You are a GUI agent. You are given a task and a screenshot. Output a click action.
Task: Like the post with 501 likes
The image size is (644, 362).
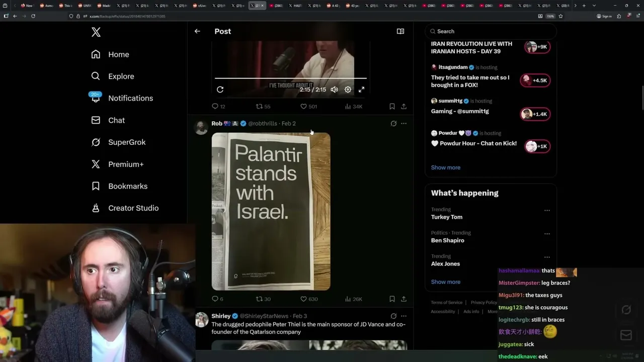(x=308, y=107)
